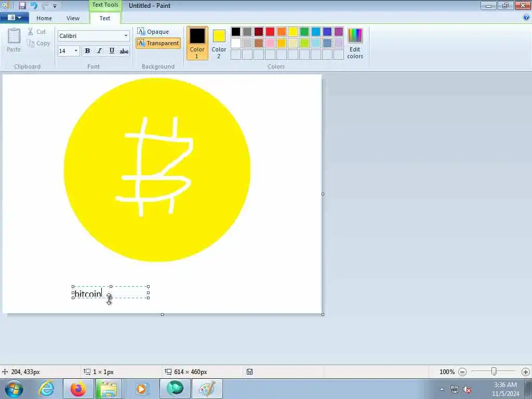This screenshot has width=532, height=399.
Task: Pick the purple palette swatch
Action: [x=339, y=32]
